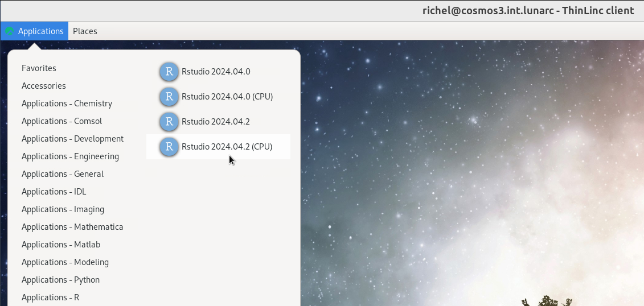The height and width of the screenshot is (306, 644).
Task: Open Applications - Mathematica category
Action: pos(72,227)
